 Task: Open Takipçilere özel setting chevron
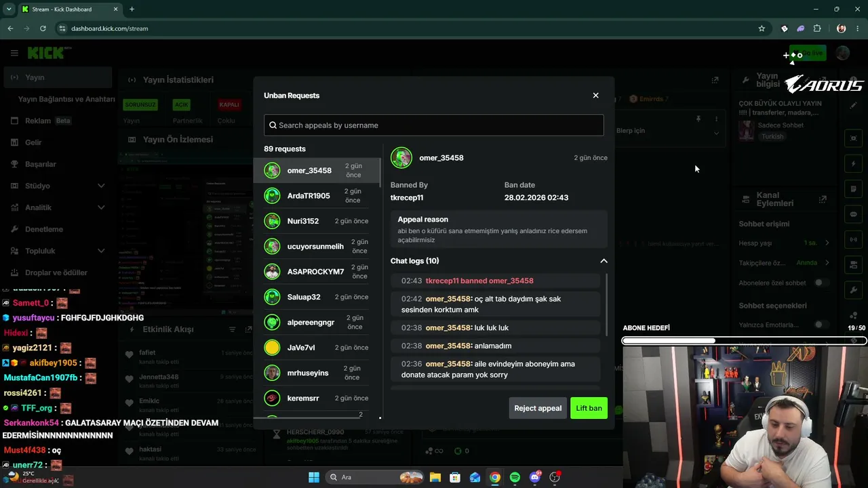tap(827, 262)
